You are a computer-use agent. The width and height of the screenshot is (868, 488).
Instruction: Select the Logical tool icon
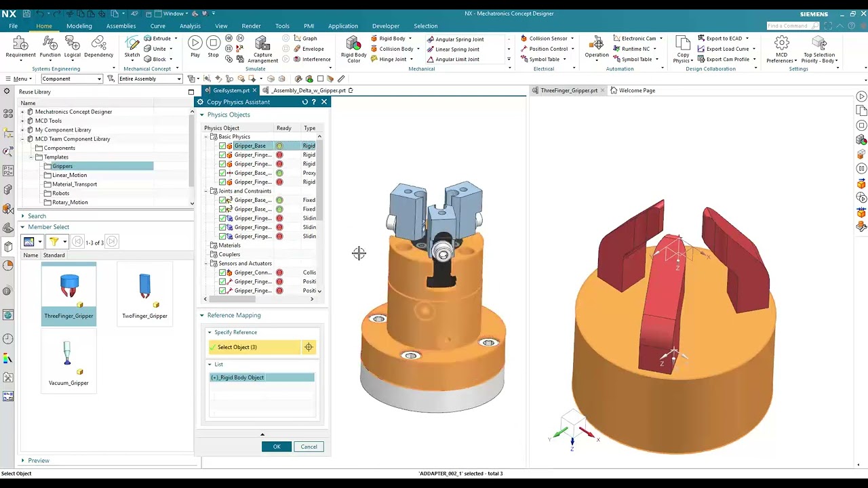point(72,47)
